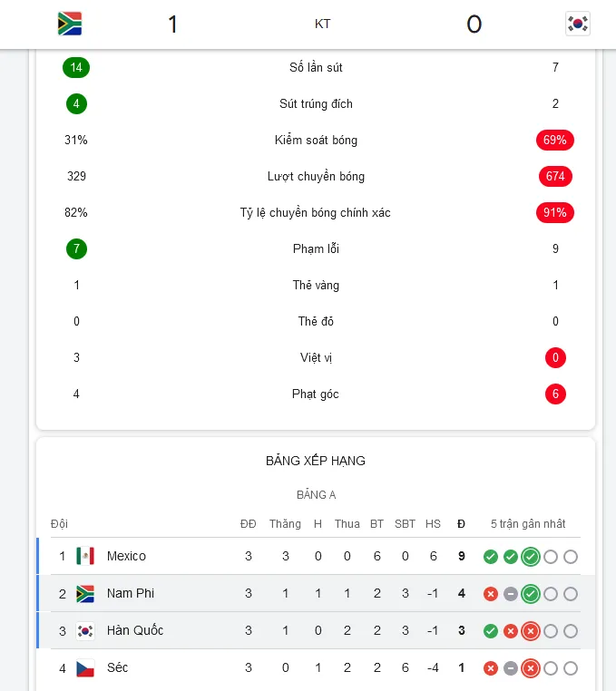
Task: Click Hàn Quốc's highlighted latest loss icon
Action: (531, 631)
